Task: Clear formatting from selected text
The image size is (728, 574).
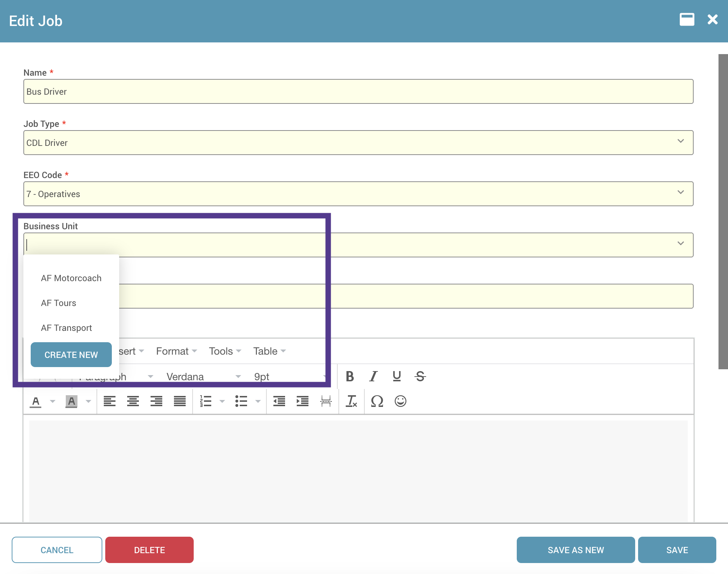Action: 351,401
